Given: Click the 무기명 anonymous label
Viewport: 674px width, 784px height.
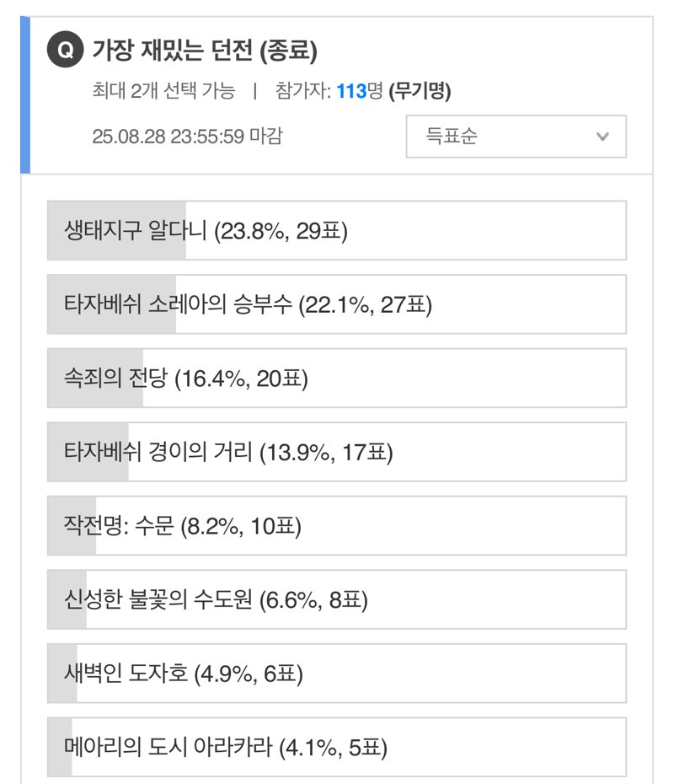Looking at the screenshot, I should click(x=420, y=92).
